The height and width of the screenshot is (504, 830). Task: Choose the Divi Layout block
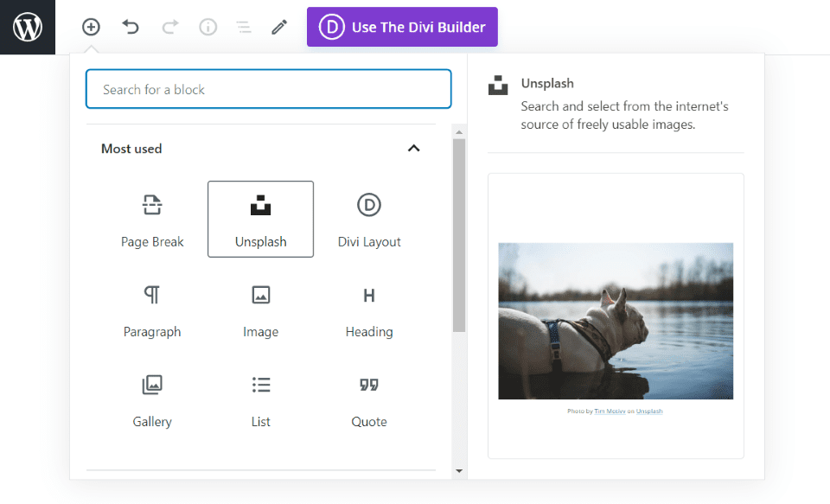point(369,219)
